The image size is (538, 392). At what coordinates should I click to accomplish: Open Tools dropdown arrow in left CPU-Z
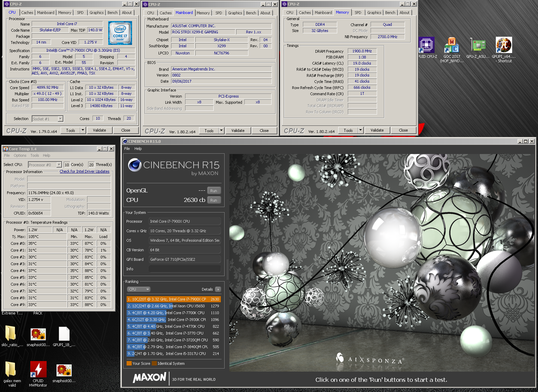tap(83, 130)
